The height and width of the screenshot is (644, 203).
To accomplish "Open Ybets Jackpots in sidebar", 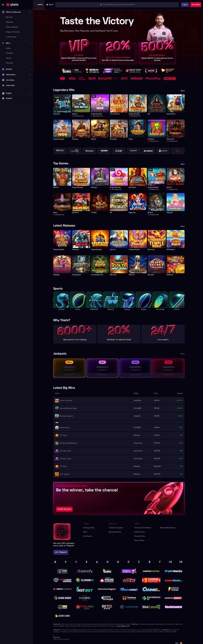I will [x=12, y=27].
